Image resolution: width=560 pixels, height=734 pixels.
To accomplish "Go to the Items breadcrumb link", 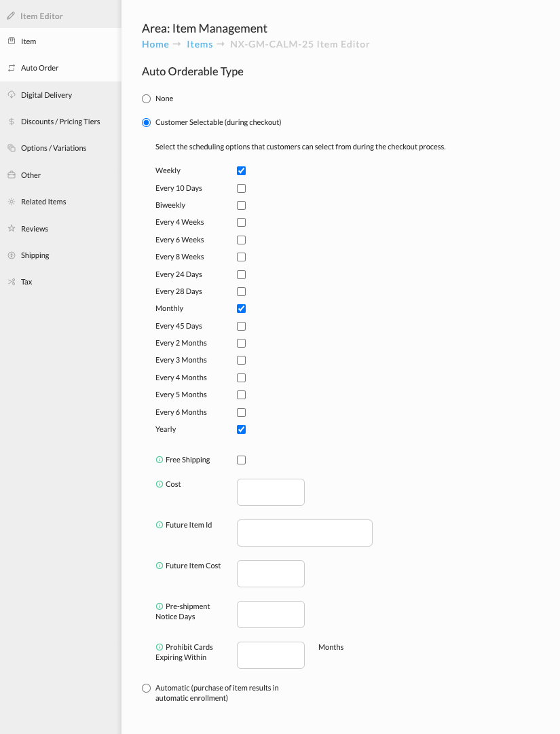I will (x=200, y=44).
